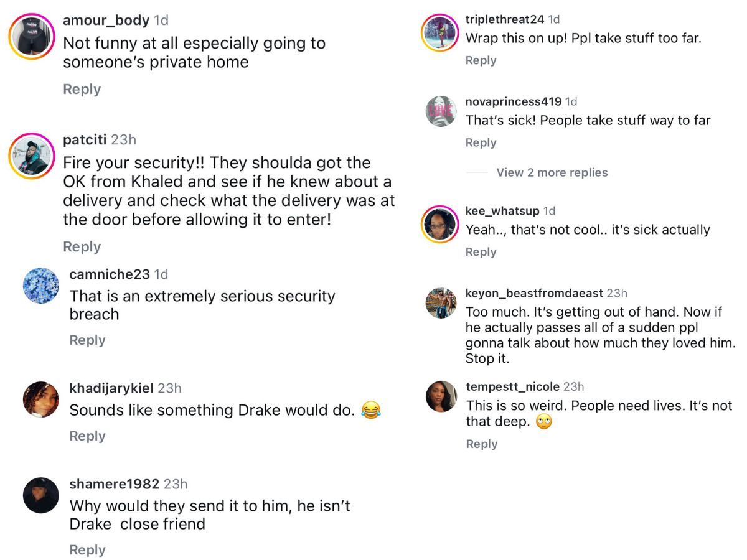
Task: Open the shamere1982 username link
Action: click(x=114, y=483)
